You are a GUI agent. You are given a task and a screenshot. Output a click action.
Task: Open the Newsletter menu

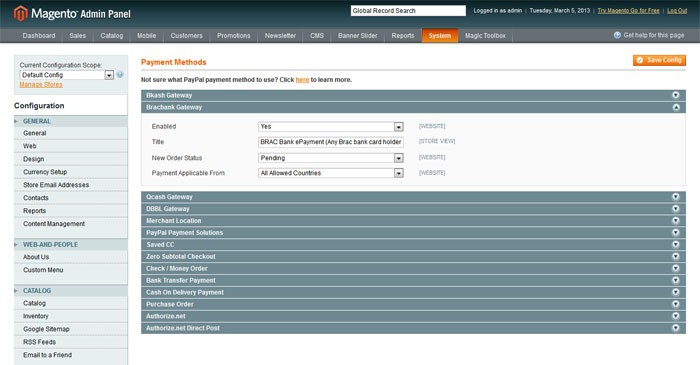pyautogui.click(x=280, y=36)
